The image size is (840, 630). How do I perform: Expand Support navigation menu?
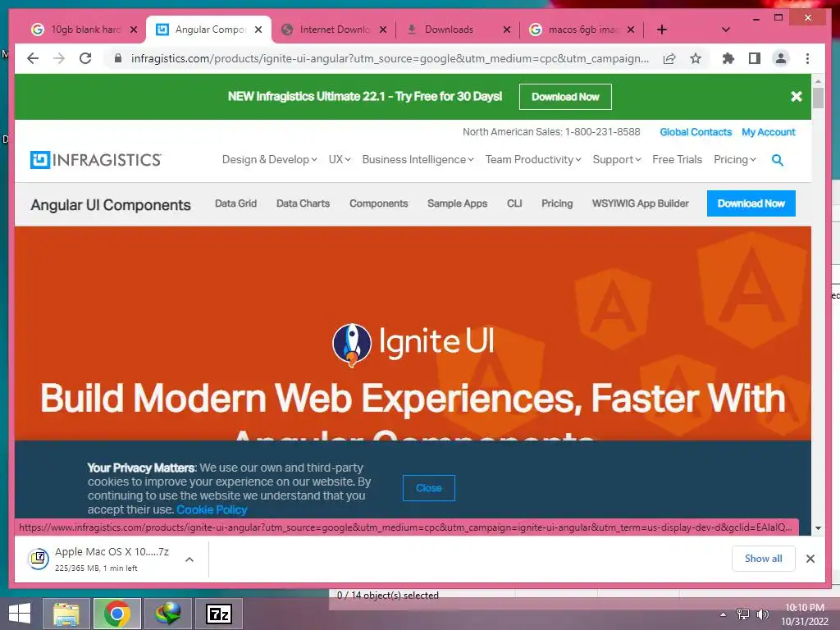[617, 160]
